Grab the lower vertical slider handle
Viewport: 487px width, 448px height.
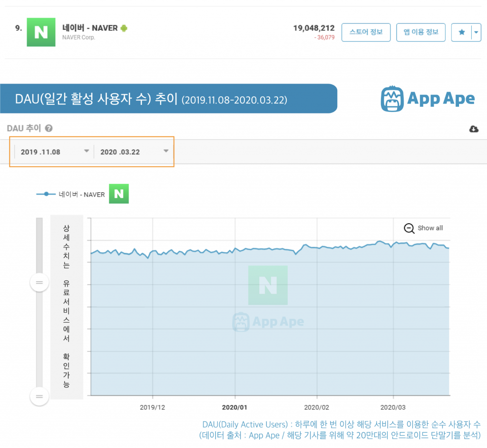39,396
